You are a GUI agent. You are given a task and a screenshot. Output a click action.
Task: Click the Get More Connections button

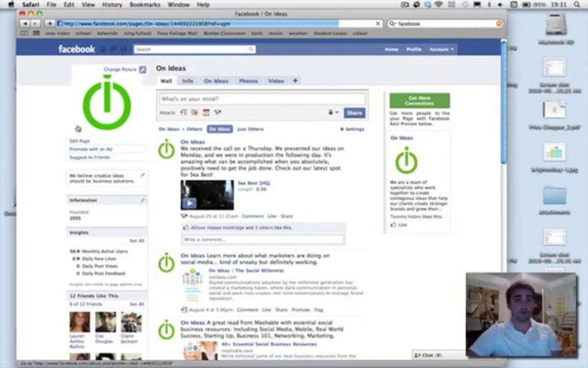420,100
